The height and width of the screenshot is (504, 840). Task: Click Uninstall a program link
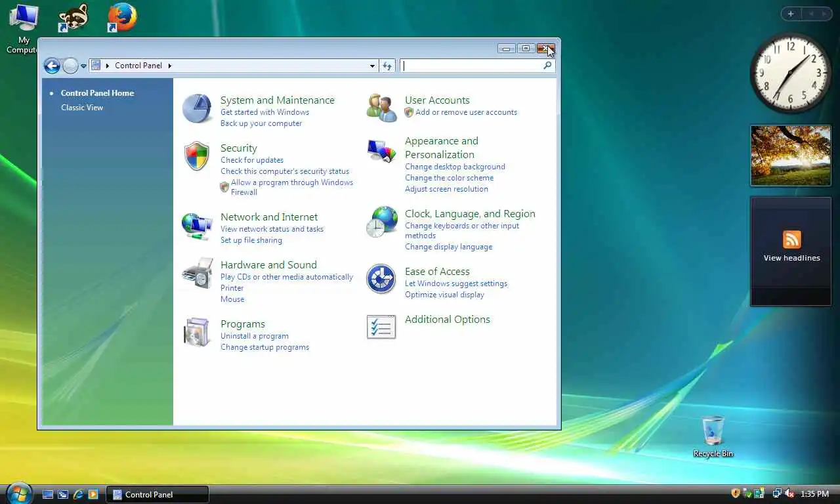click(x=255, y=336)
